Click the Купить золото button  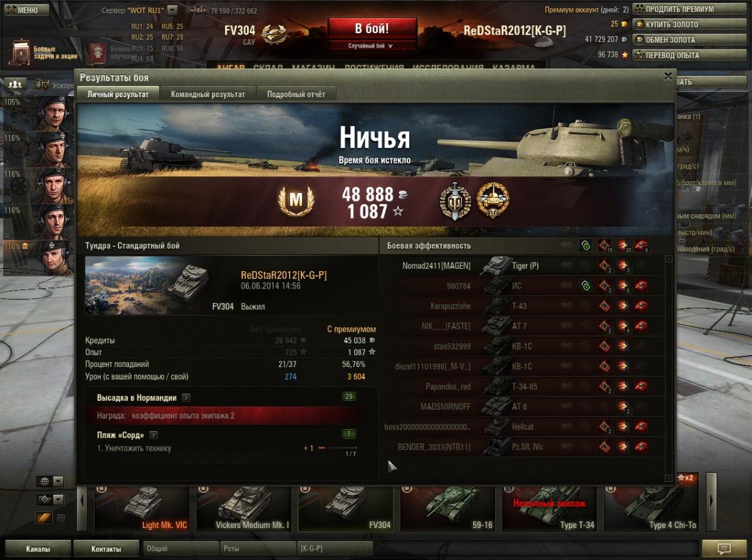click(672, 24)
